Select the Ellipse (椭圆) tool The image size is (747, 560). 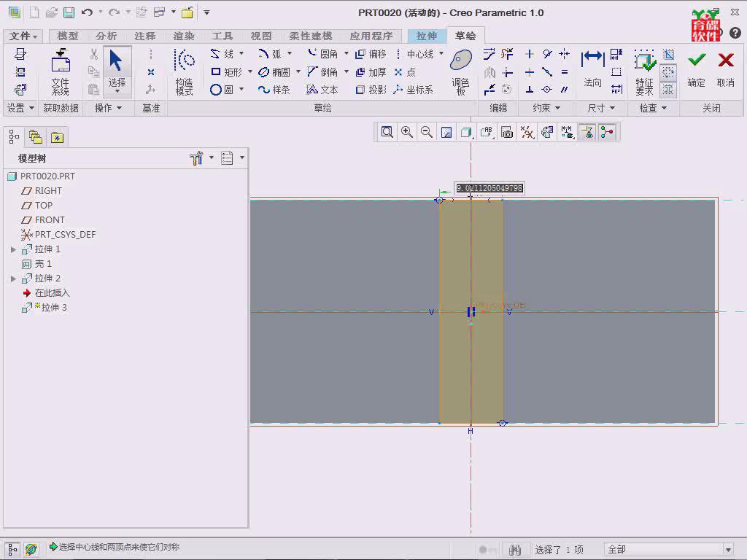point(274,72)
